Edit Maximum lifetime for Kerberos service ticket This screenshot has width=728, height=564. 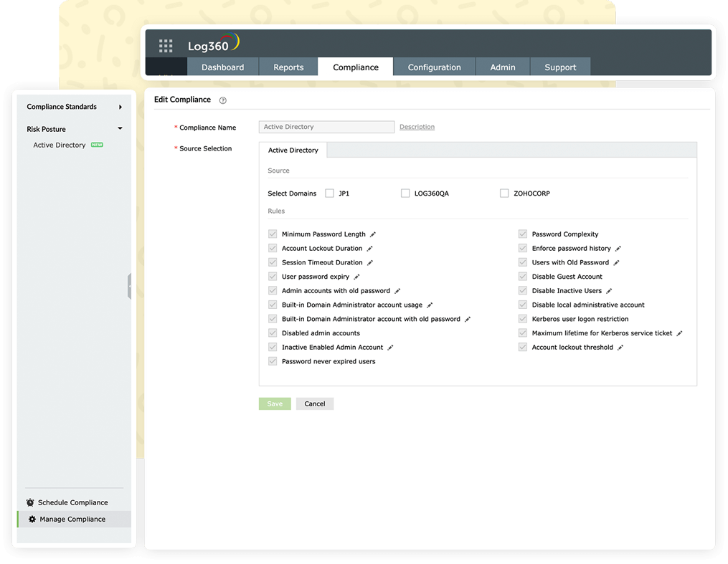[679, 333]
